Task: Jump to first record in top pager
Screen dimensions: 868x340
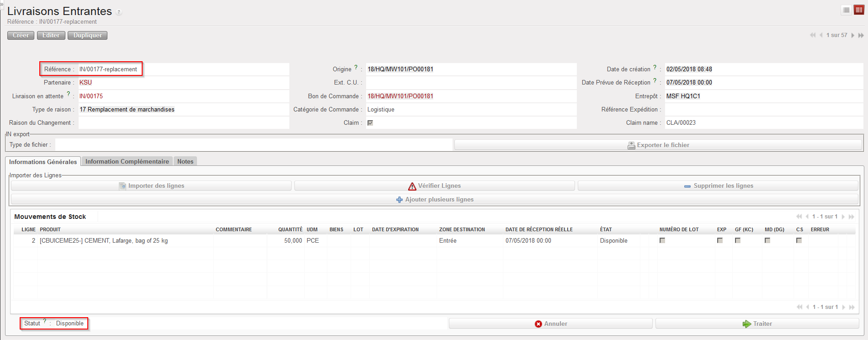Action: click(x=812, y=35)
